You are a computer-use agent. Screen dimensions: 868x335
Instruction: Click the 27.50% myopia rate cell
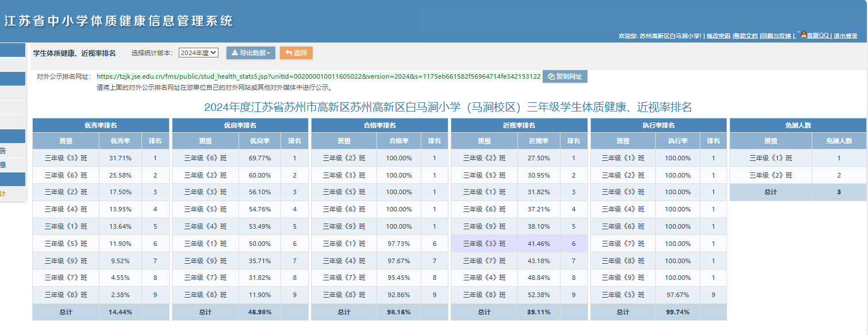[539, 158]
